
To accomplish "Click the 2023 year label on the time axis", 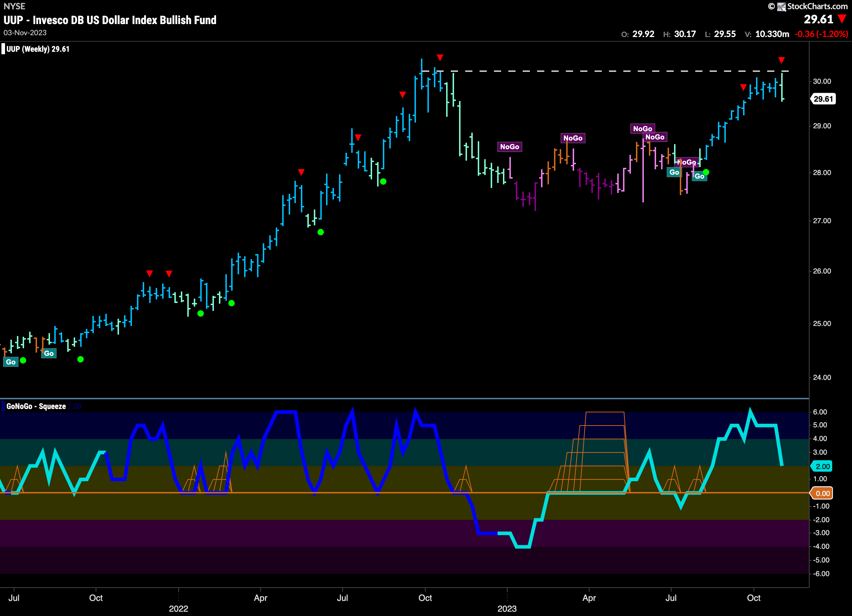I will pyautogui.click(x=507, y=609).
